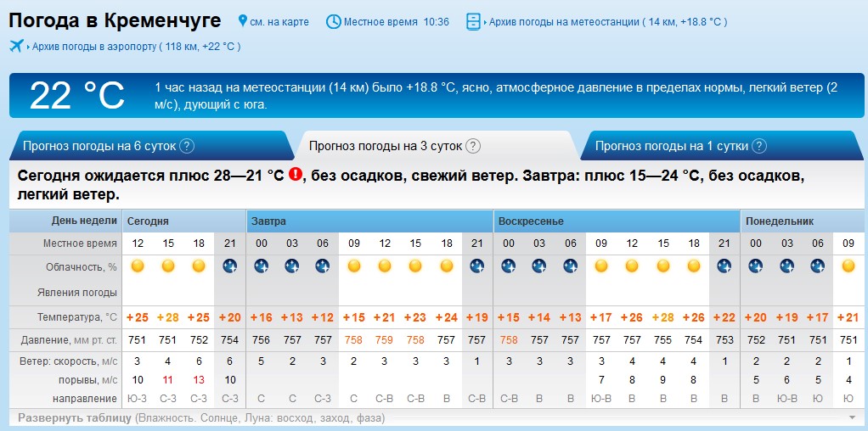Click the clock icon beside 'Местное время'

tap(334, 21)
